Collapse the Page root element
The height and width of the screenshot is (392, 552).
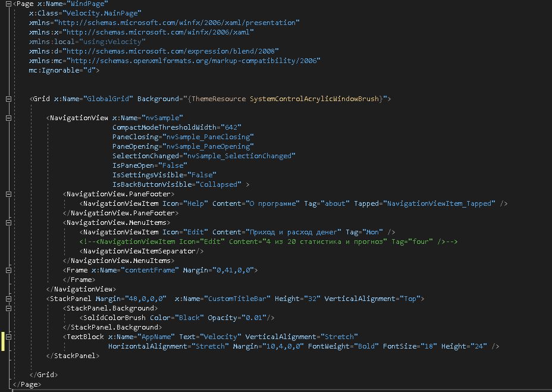pyautogui.click(x=9, y=4)
